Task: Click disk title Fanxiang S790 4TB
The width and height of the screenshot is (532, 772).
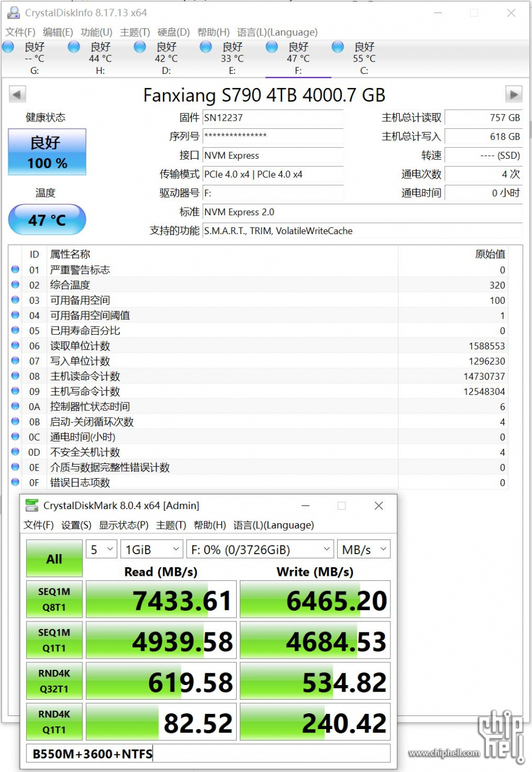Action: pyautogui.click(x=264, y=95)
